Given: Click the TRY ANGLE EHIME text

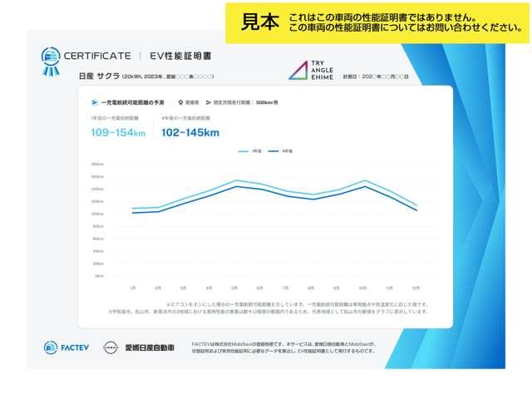Looking at the screenshot, I should [x=322, y=70].
